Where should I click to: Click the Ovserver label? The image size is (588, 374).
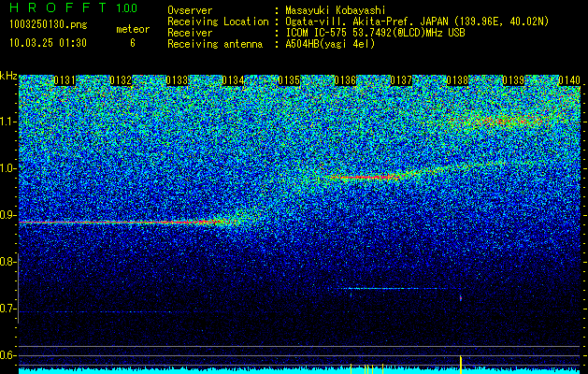pyautogui.click(x=190, y=10)
